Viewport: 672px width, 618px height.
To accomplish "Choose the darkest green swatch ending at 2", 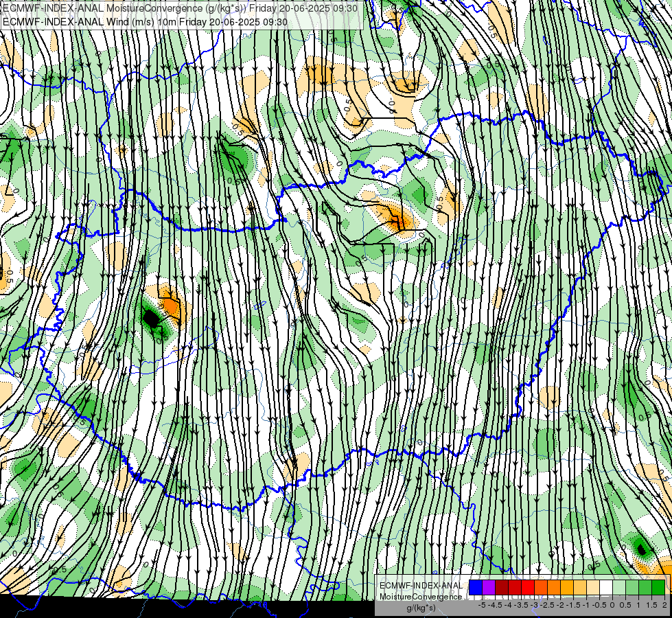I will point(658,588).
